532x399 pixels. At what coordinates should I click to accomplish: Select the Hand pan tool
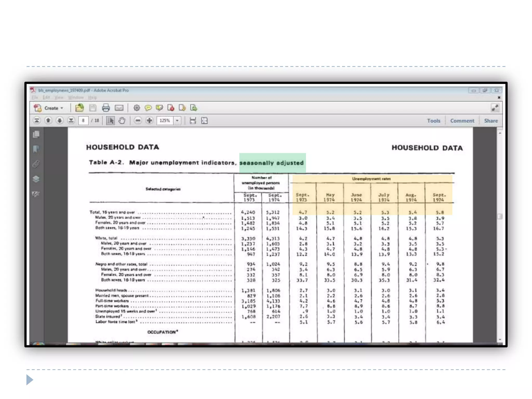122,121
